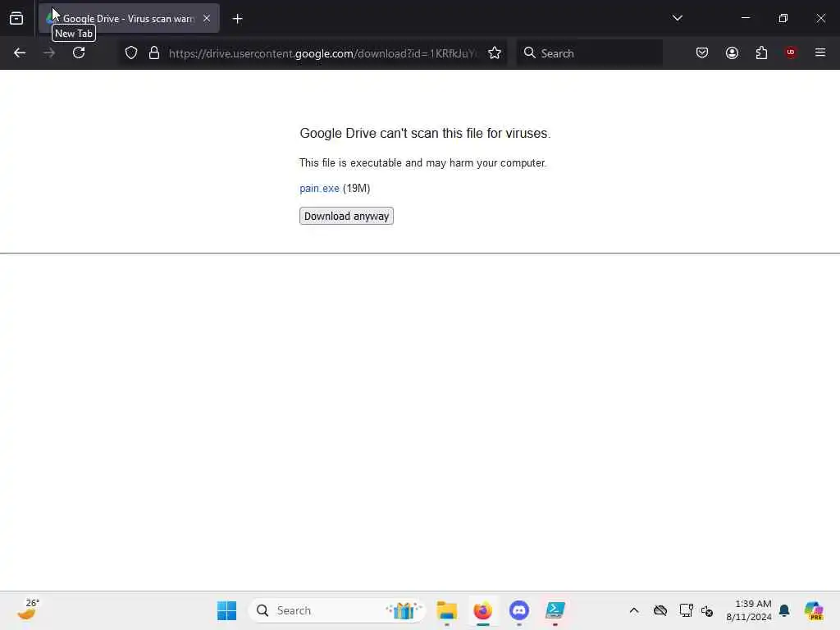Image resolution: width=840 pixels, height=630 pixels.
Task: Open Firefox View
Action: click(16, 18)
